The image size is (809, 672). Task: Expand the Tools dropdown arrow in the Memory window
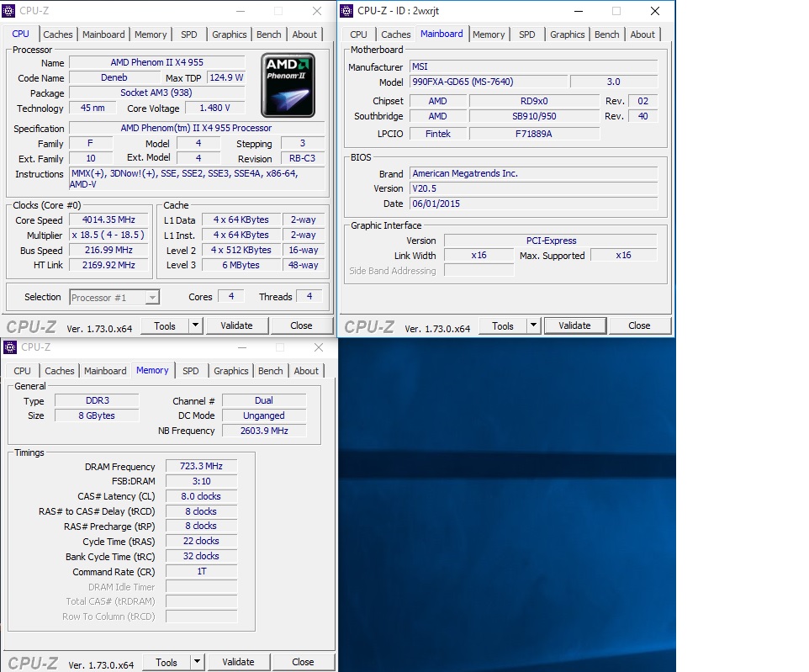click(197, 663)
